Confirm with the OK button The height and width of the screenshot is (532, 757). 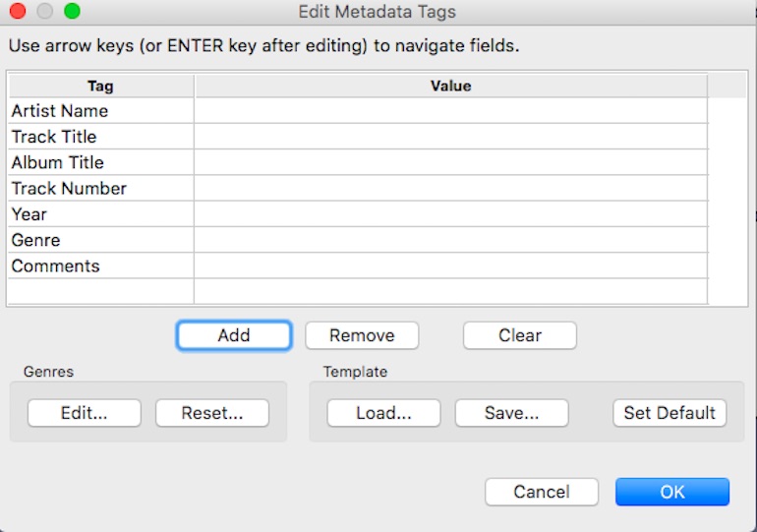[672, 492]
